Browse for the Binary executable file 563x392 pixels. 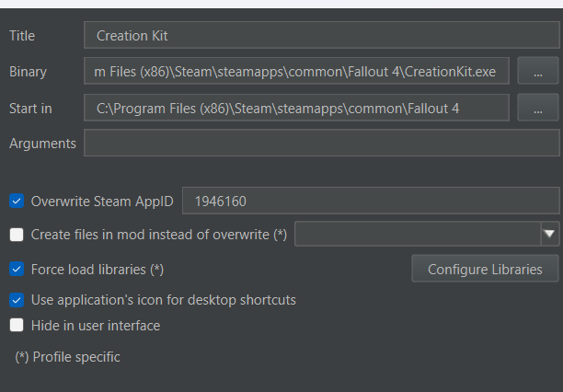click(538, 71)
